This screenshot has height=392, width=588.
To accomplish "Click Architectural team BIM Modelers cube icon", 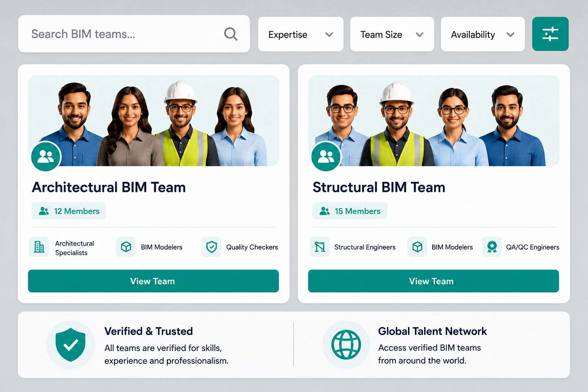I will coord(126,247).
